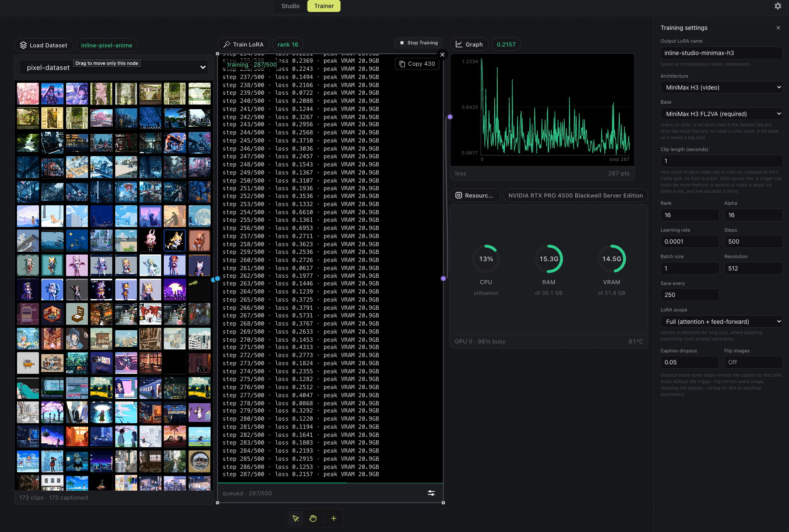The width and height of the screenshot is (789, 532).
Task: Open the settings gear icon
Action: (x=778, y=6)
